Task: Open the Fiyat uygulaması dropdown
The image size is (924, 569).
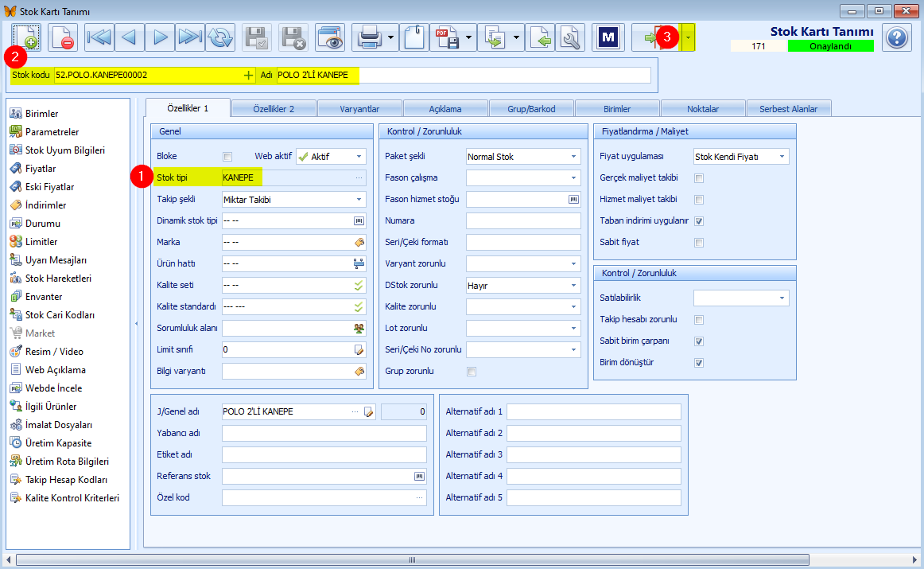Action: pos(741,156)
